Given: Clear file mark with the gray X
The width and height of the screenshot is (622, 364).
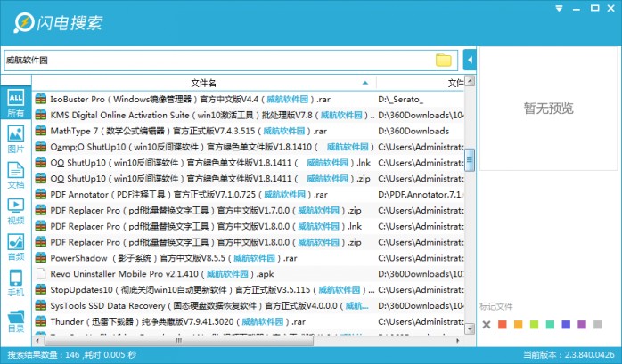Looking at the screenshot, I should (x=487, y=324).
